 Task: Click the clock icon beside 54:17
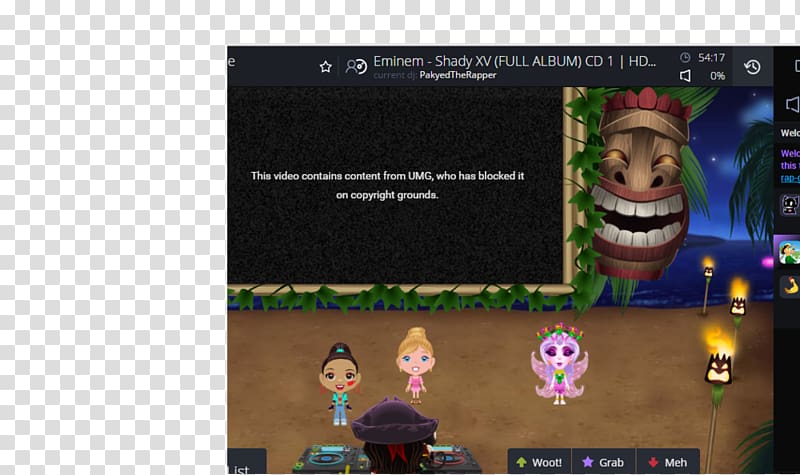click(x=685, y=58)
